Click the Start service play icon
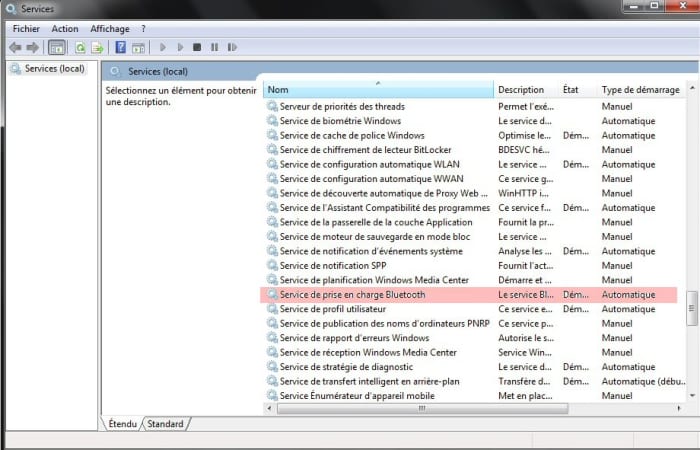Viewport: 700px width, 450px height. coord(163,47)
